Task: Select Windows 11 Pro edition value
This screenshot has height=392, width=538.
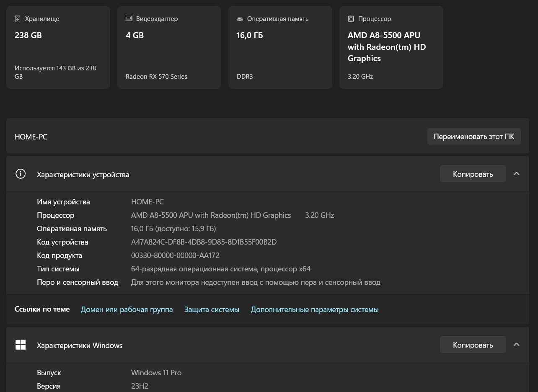Action: coord(156,373)
